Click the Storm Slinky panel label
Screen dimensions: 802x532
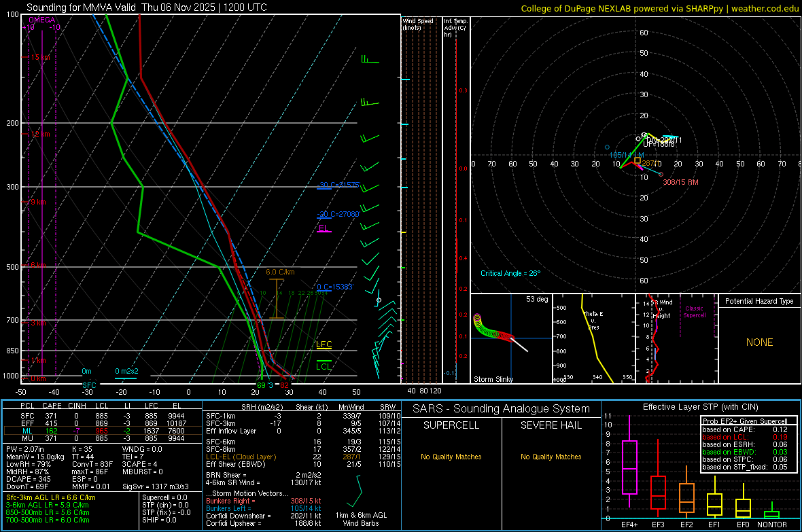pyautogui.click(x=493, y=379)
